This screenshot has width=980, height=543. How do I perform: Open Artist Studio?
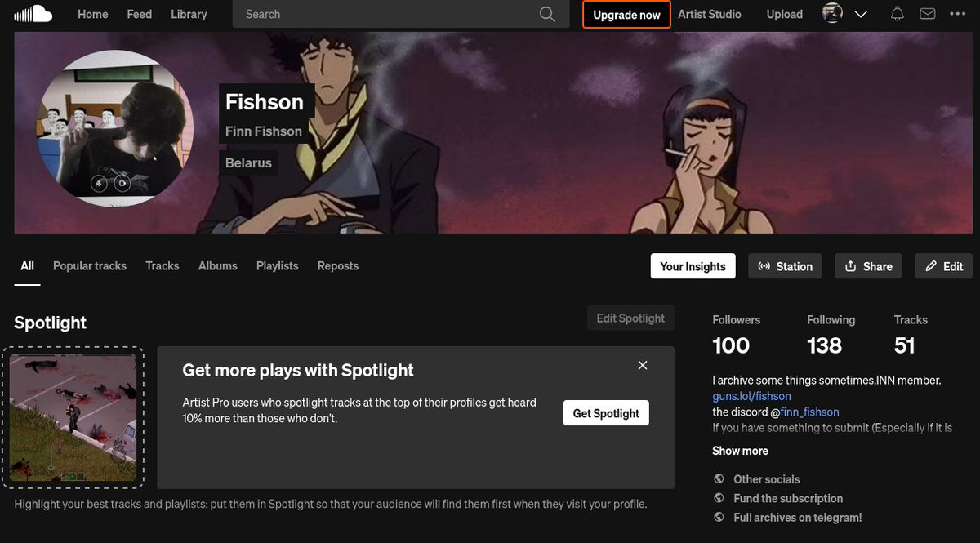coord(710,14)
